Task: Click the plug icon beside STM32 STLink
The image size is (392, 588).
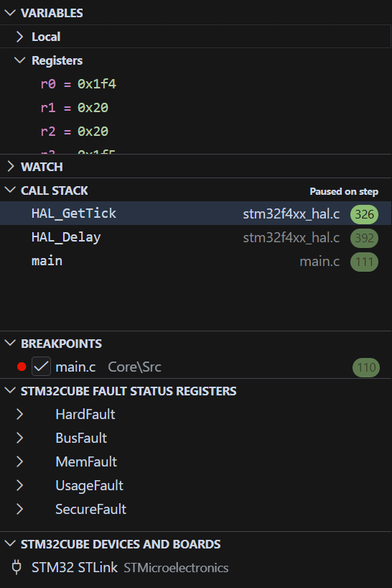Action: coord(17,567)
